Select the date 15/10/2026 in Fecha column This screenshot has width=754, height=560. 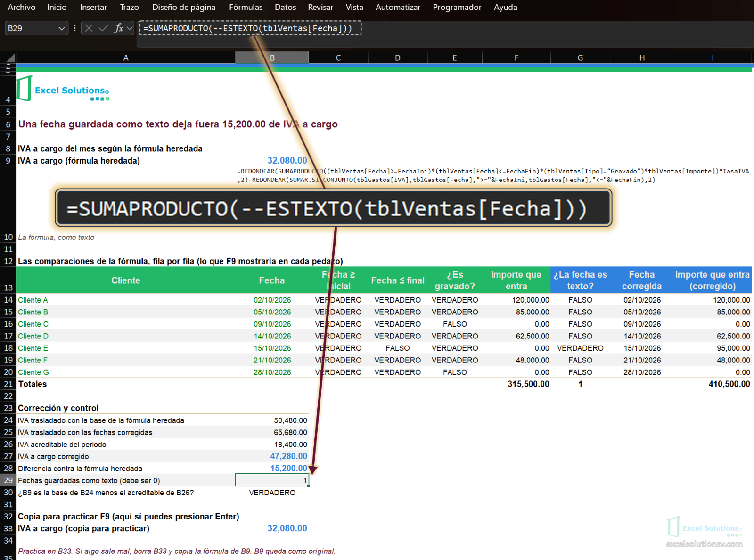[x=272, y=348]
